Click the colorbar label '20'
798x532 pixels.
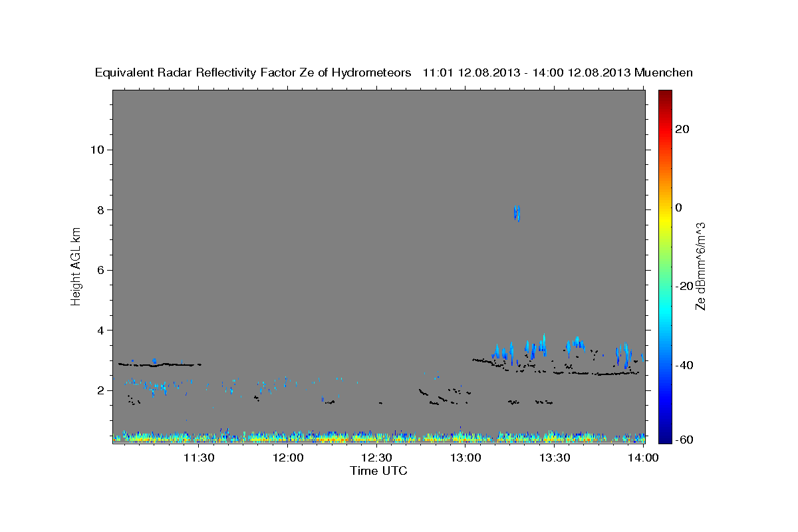682,129
